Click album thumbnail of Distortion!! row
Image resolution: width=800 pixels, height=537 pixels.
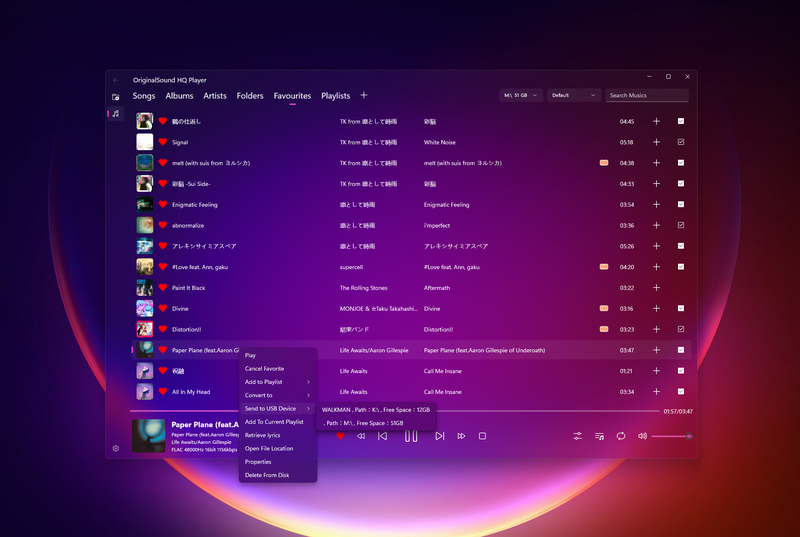144,329
